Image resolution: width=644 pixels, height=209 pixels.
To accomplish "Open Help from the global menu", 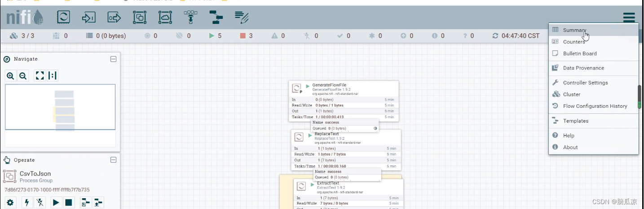I will (x=594, y=135).
